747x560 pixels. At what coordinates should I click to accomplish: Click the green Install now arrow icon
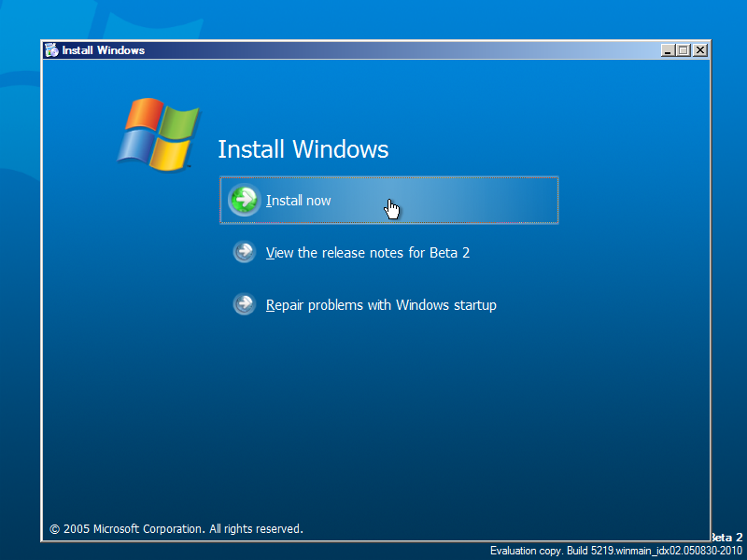[x=245, y=200]
